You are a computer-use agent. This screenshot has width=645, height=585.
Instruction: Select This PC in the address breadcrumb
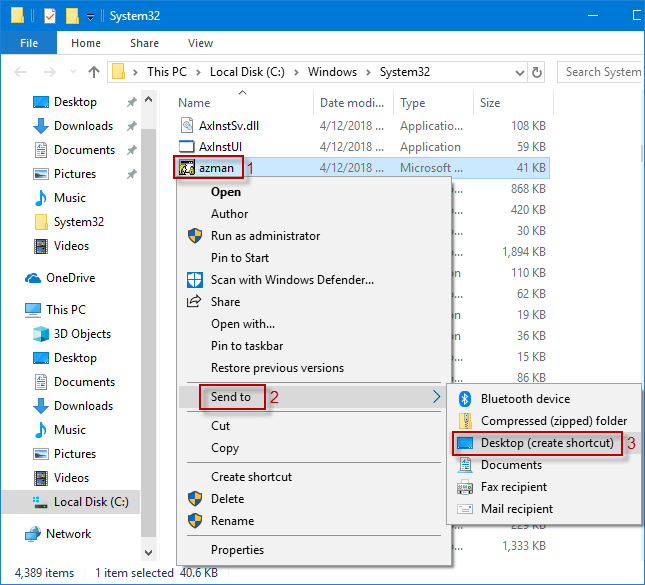(x=167, y=72)
